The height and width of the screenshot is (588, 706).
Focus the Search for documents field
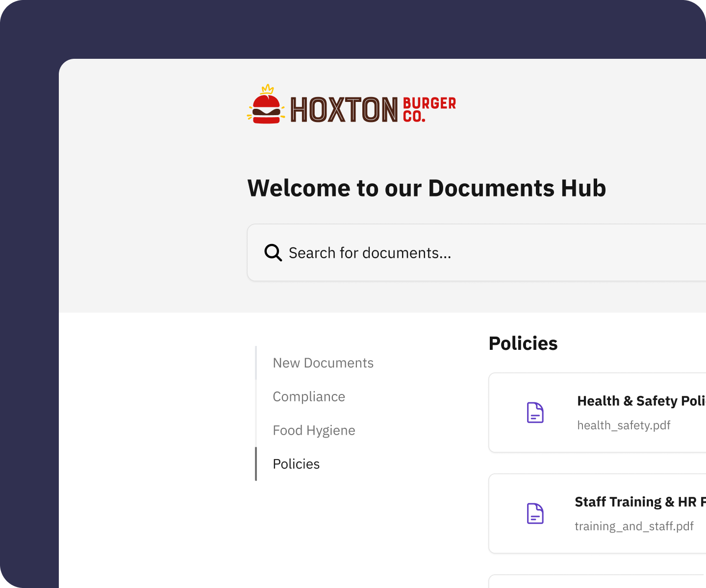[x=477, y=253]
